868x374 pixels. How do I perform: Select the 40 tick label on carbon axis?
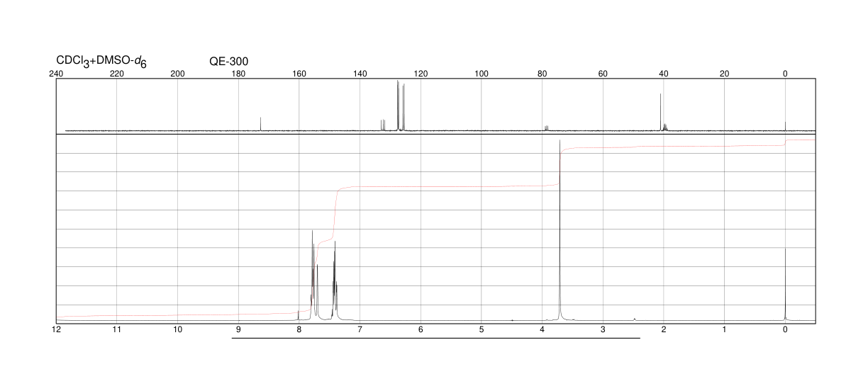coord(664,74)
